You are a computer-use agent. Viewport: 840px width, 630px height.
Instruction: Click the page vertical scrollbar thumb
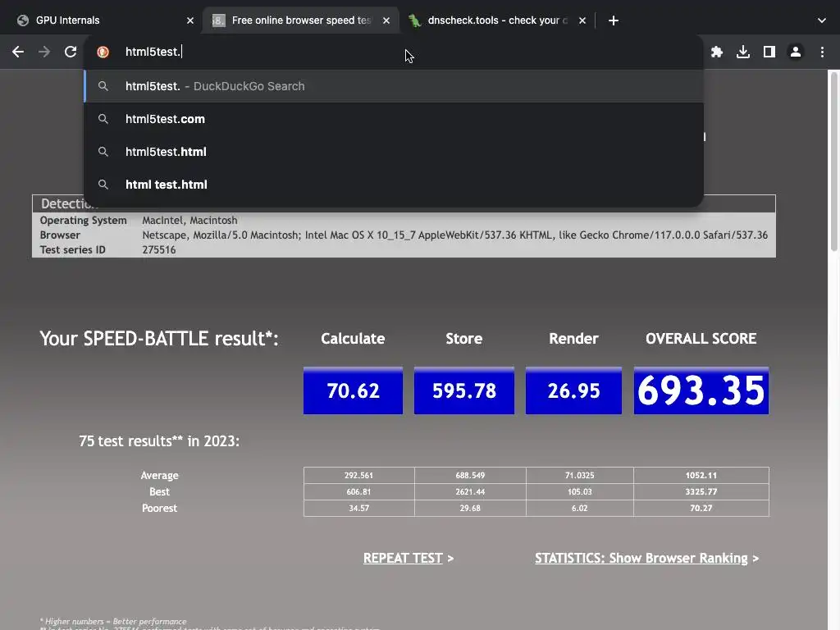[x=833, y=161]
